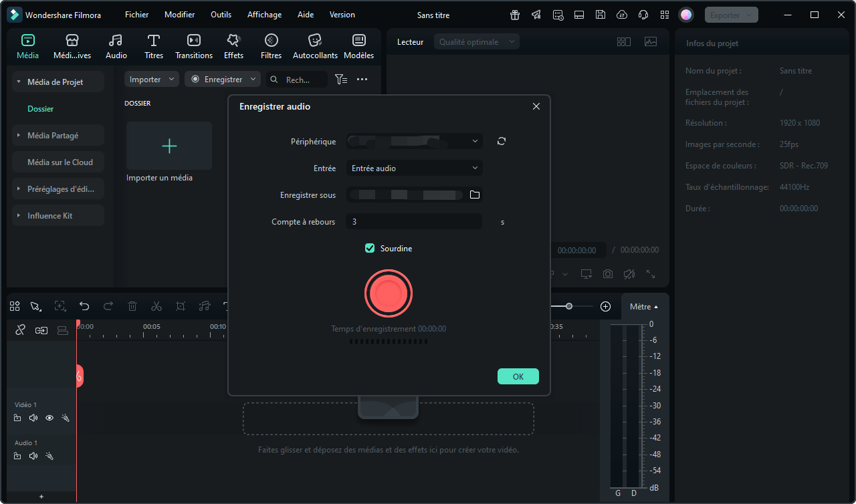
Task: Click the paper plane send icon
Action: tap(536, 15)
